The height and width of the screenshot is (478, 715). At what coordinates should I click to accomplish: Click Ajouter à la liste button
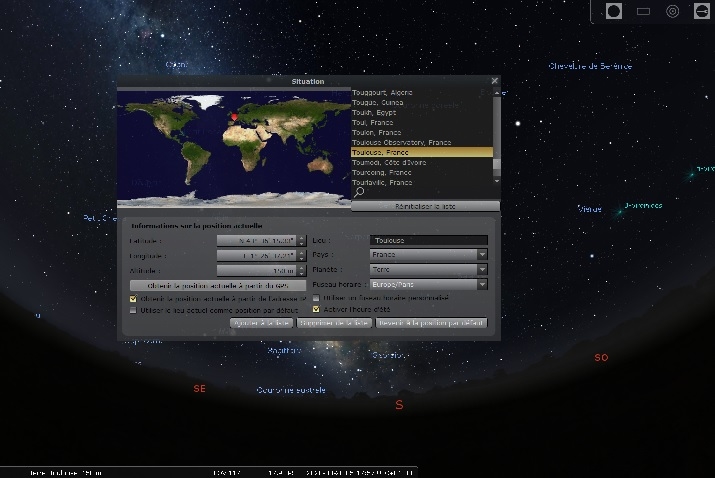261,323
